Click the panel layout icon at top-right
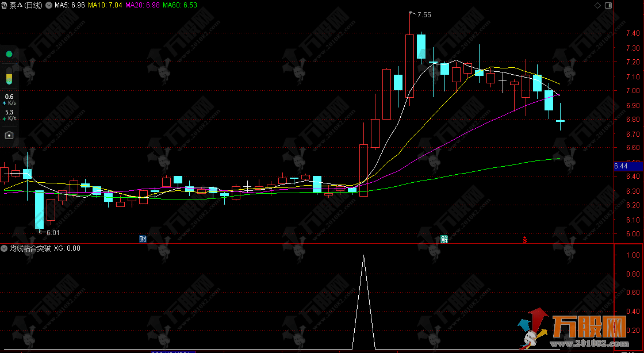 coord(608,5)
